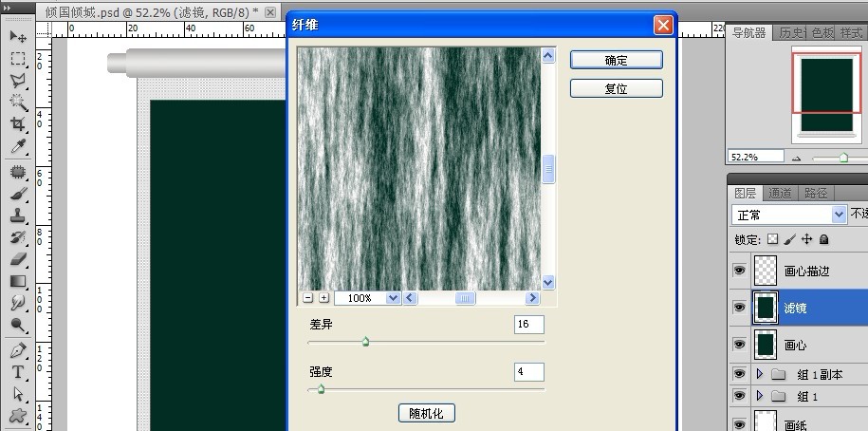868x431 pixels.
Task: Click the 差异 value field
Action: (528, 325)
